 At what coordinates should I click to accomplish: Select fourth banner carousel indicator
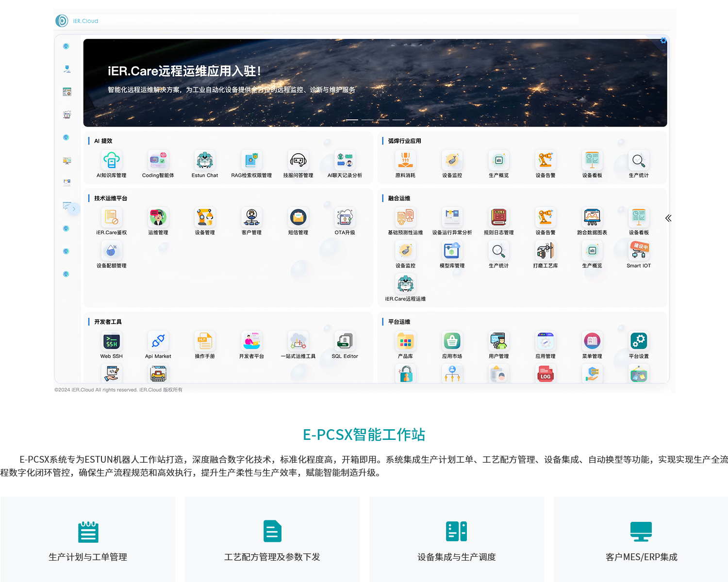pos(398,120)
